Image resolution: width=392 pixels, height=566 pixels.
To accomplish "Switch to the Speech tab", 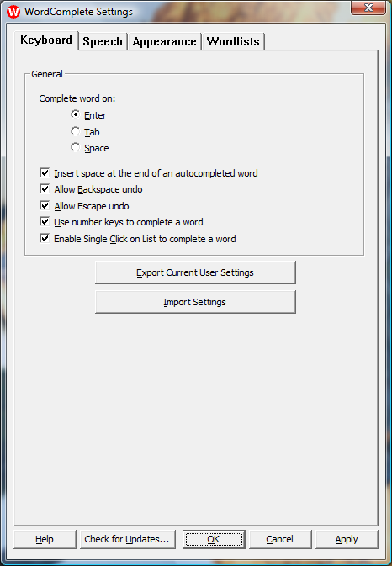I will pos(103,41).
